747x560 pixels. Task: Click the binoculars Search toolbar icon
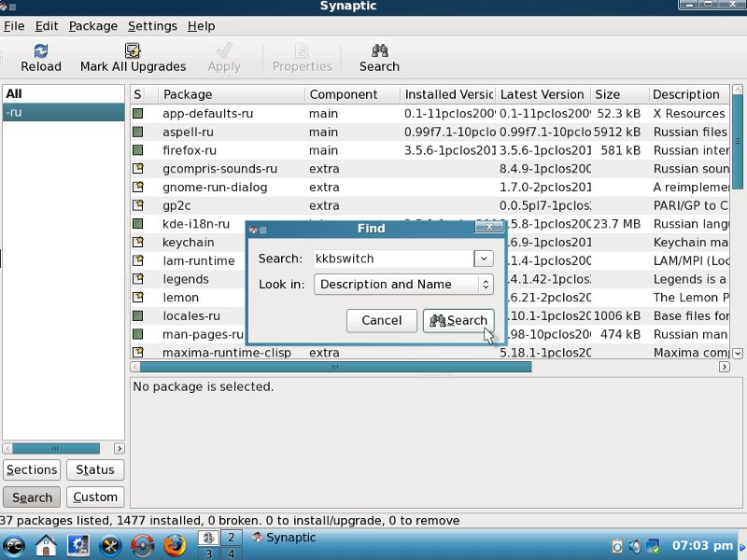[x=379, y=51]
